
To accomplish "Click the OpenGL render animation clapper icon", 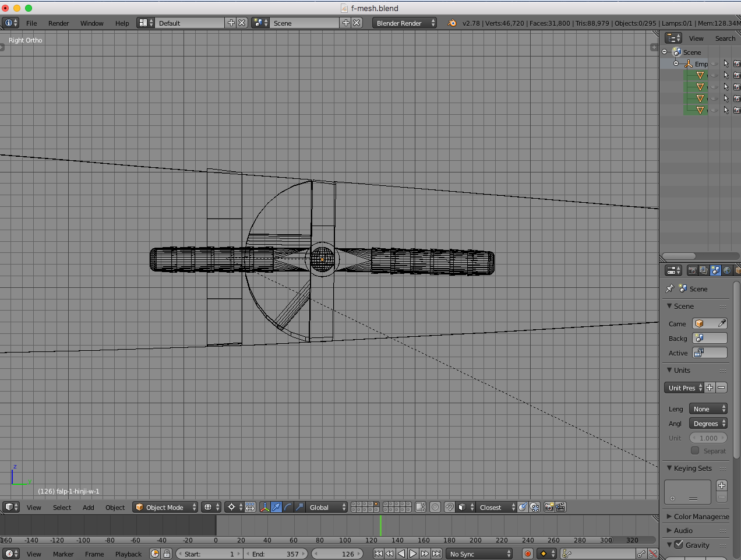I will pos(560,507).
